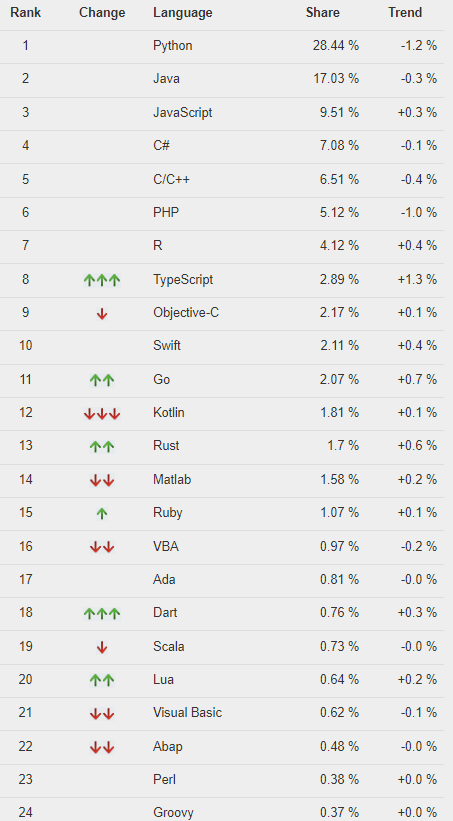Click the Groovy language entry
The image size is (453, 821).
point(173,812)
